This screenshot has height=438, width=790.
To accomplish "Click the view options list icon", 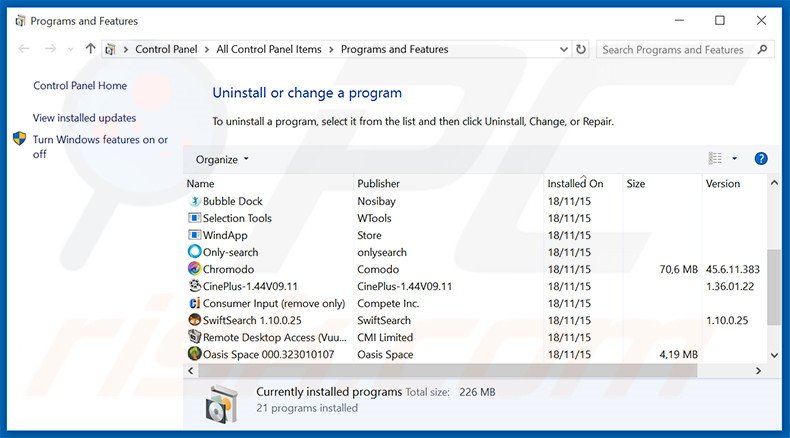I will click(x=715, y=159).
